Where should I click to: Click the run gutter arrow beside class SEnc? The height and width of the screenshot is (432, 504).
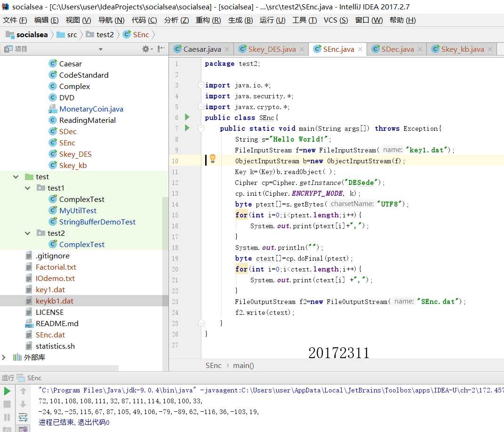click(x=187, y=117)
